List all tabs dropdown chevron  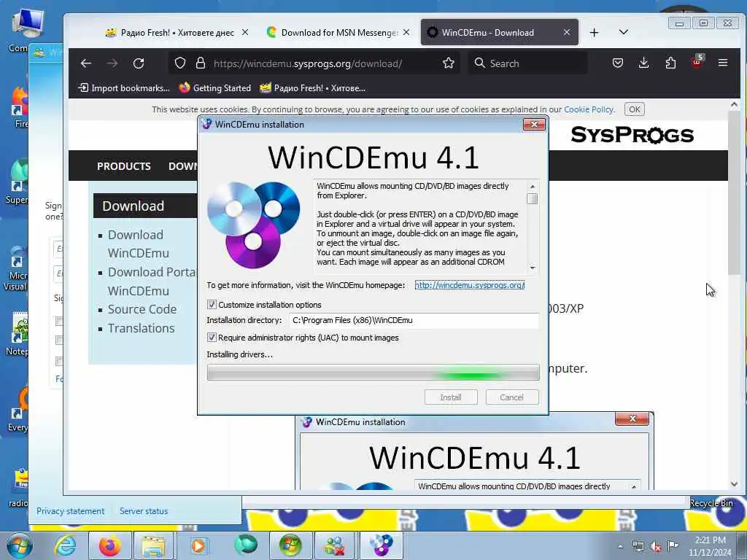pyautogui.click(x=623, y=32)
